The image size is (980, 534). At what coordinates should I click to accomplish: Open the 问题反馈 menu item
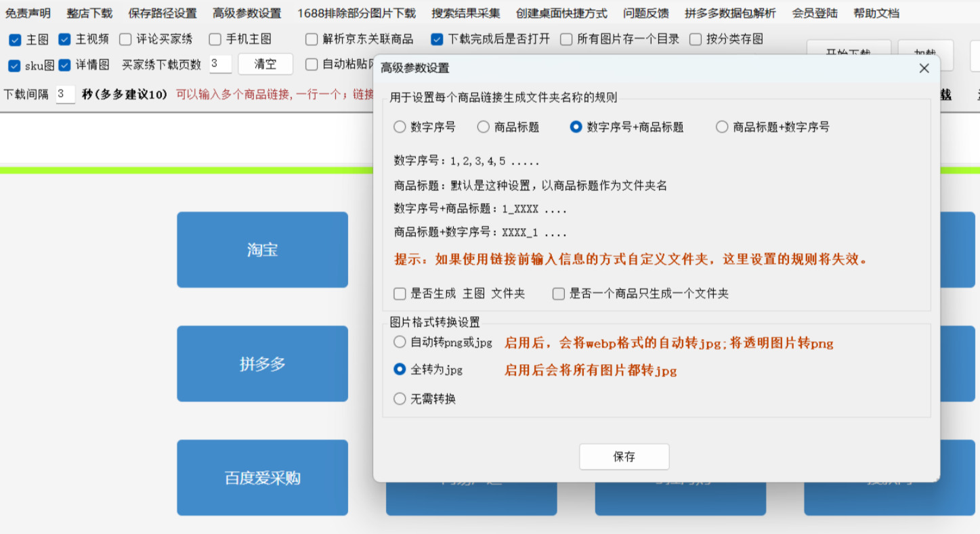[x=646, y=13]
